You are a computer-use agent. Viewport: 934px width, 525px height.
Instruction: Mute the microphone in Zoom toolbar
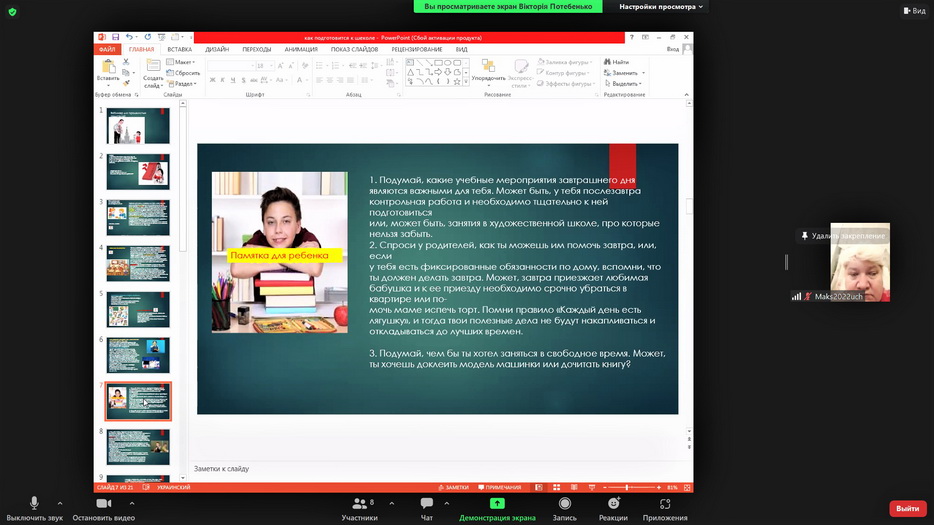(34, 504)
